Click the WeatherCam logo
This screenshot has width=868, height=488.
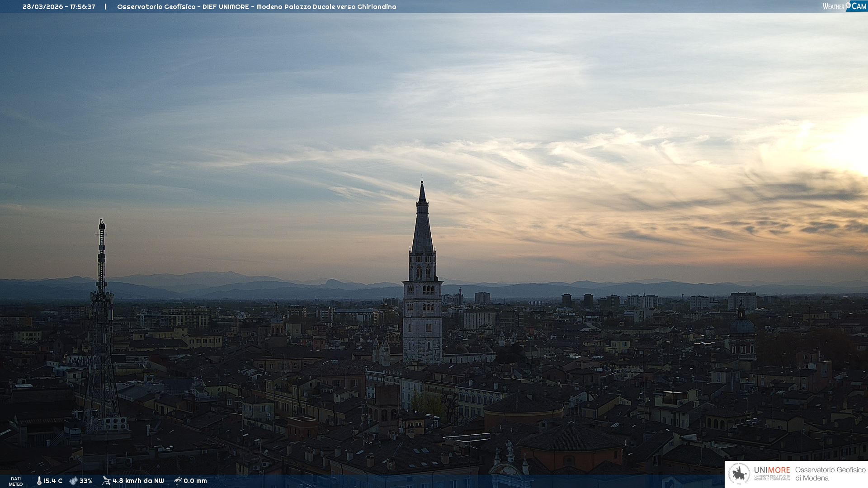(x=844, y=6)
